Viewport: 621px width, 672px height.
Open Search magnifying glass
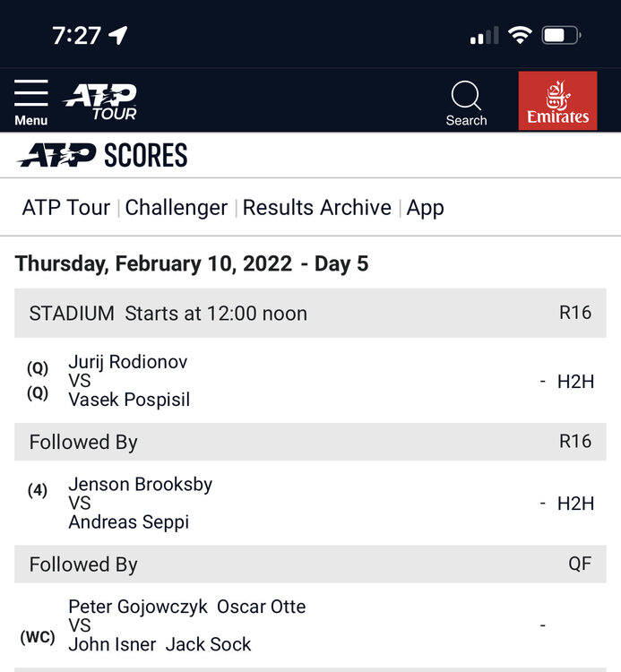[x=466, y=101]
